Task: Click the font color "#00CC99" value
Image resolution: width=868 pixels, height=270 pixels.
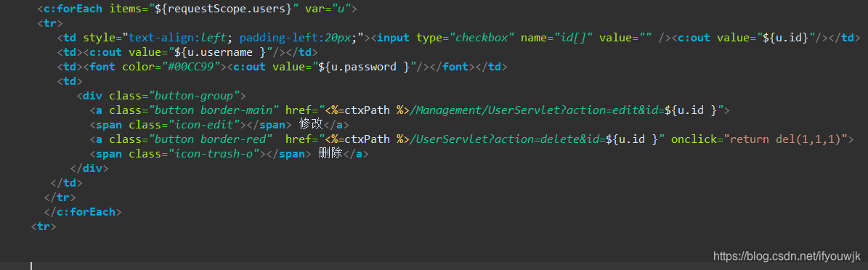Action: coord(191,67)
